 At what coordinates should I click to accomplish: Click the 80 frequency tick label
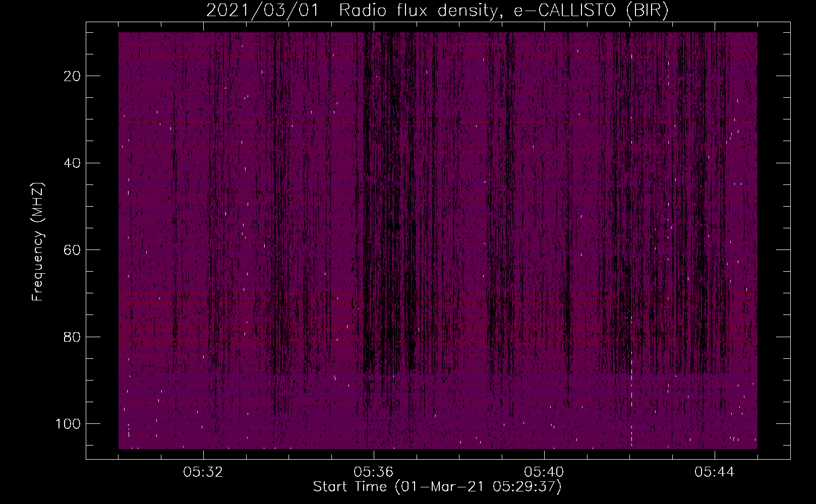(73, 337)
